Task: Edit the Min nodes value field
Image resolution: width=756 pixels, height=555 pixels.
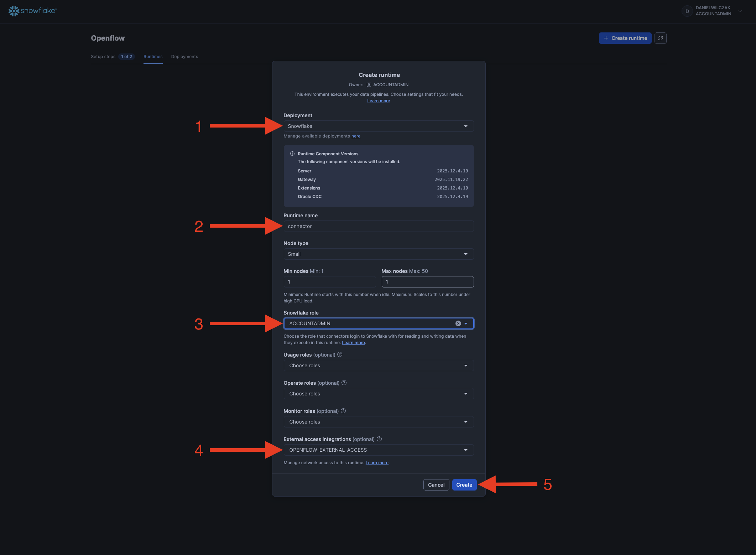Action: coord(329,281)
